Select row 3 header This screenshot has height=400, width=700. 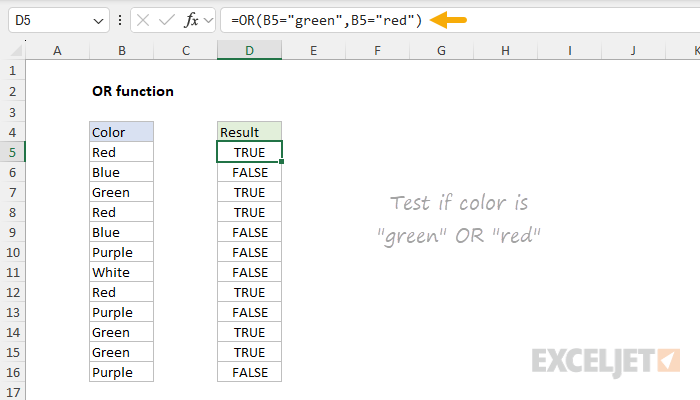(12, 112)
